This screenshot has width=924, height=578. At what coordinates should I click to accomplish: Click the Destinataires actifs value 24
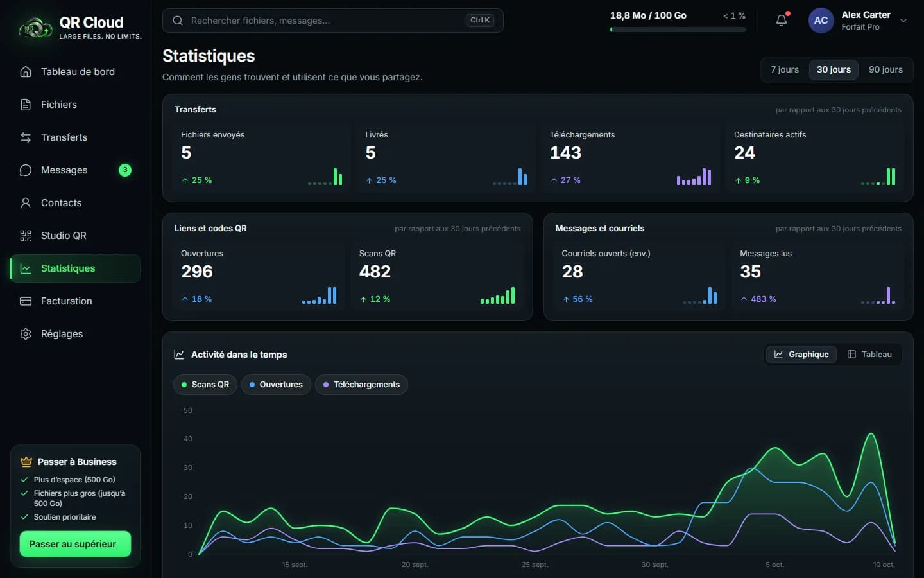coord(744,153)
